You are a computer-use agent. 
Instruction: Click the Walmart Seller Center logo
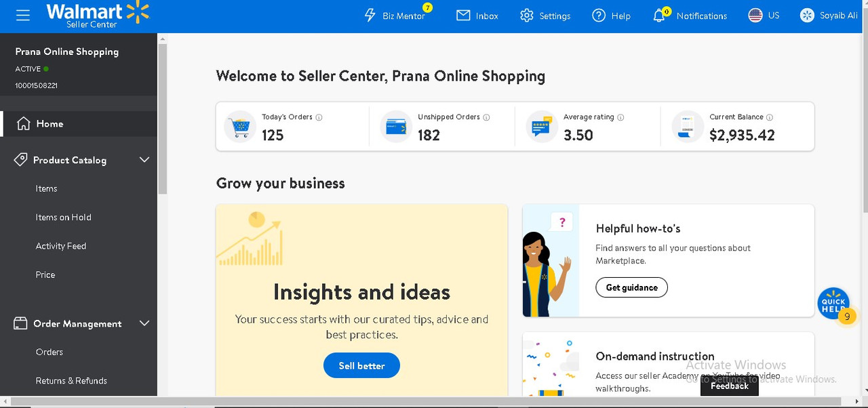[x=98, y=15]
